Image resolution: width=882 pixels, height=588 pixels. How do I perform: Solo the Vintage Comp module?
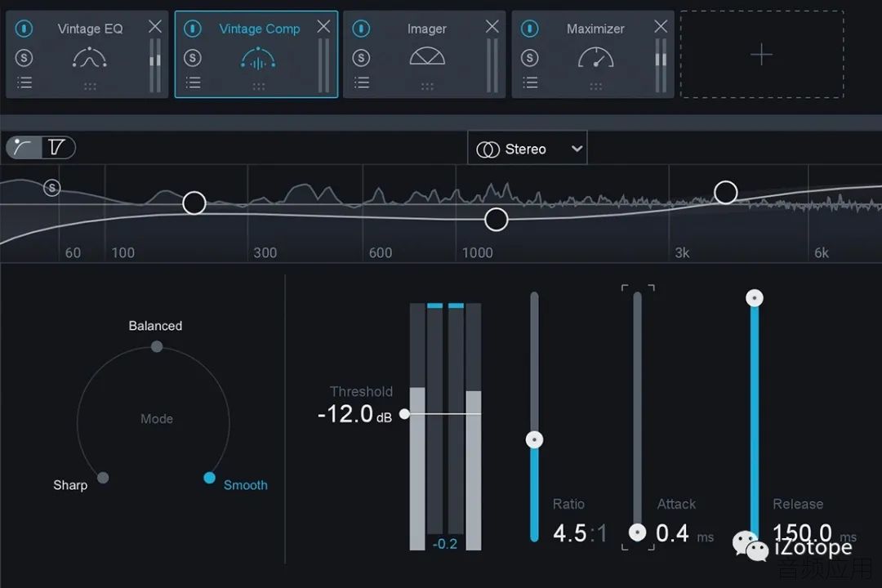pyautogui.click(x=193, y=57)
